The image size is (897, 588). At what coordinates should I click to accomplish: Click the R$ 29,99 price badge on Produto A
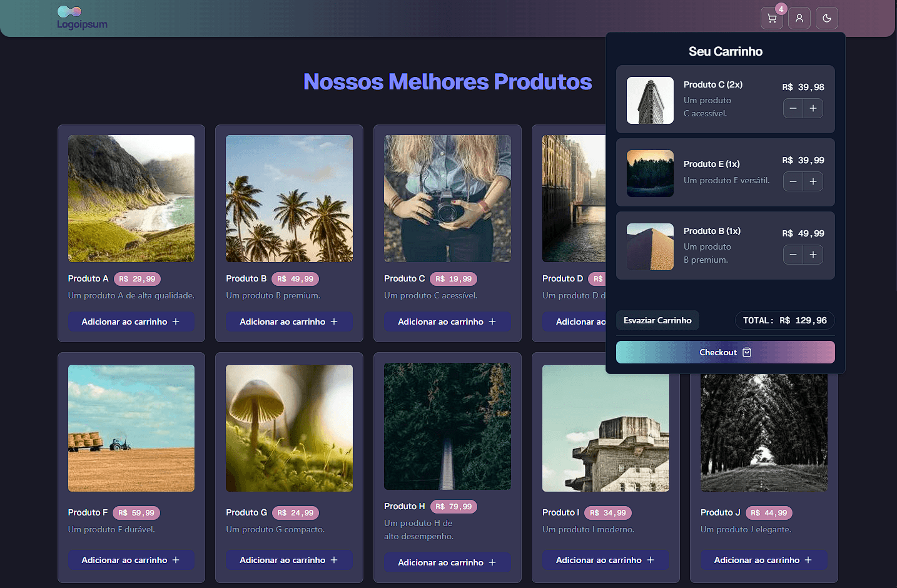tap(138, 278)
